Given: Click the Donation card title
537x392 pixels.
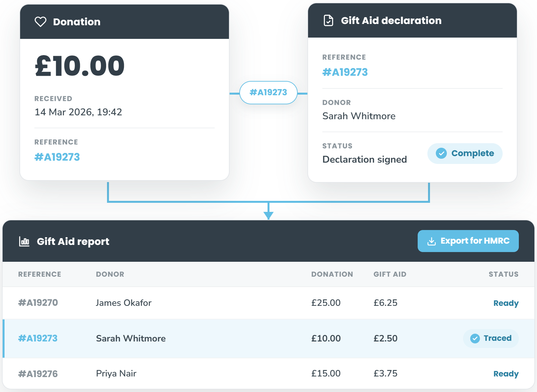Looking at the screenshot, I should [77, 22].
